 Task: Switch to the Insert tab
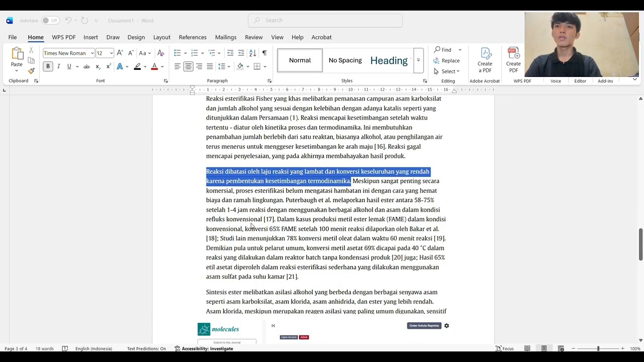coord(91,37)
